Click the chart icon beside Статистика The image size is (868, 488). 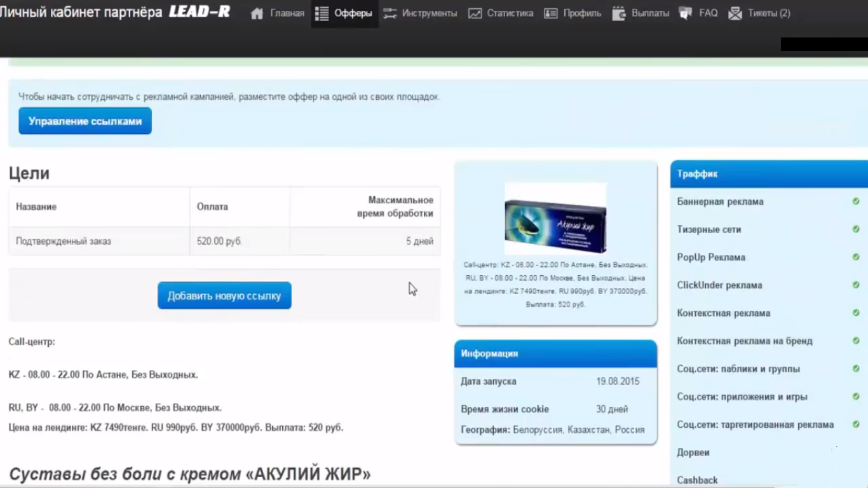coord(475,13)
